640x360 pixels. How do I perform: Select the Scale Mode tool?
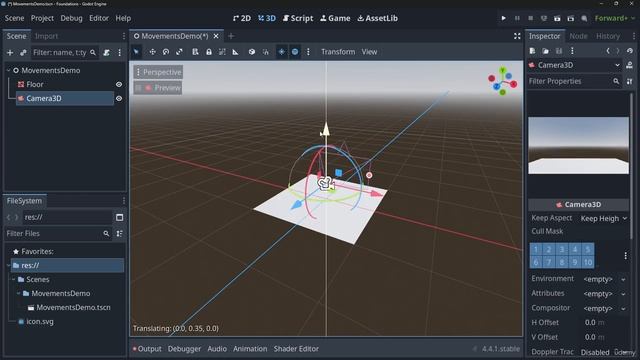point(179,52)
